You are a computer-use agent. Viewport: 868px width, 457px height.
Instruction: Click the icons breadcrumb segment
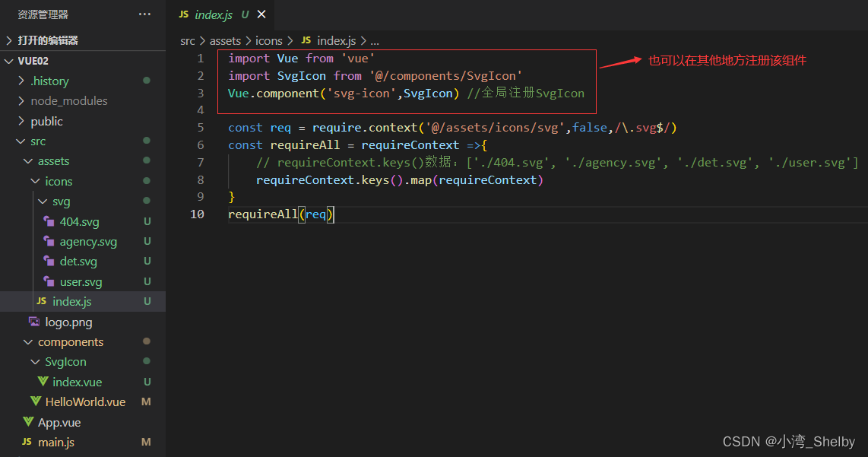click(x=268, y=41)
